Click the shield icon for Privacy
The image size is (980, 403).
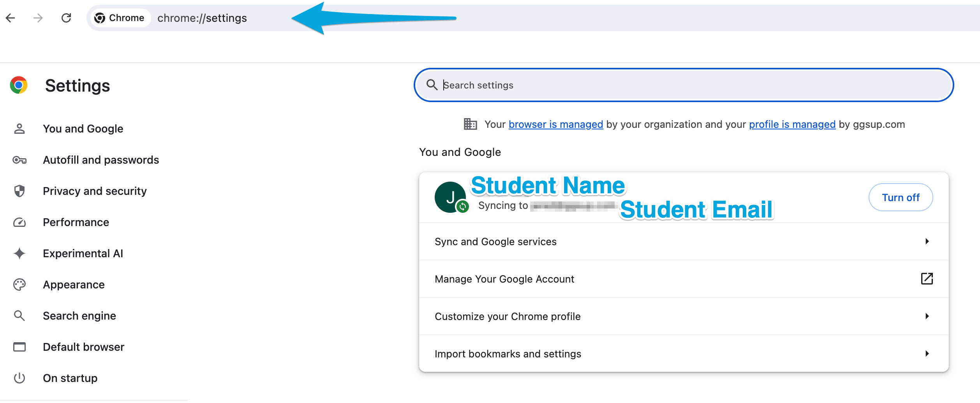[19, 191]
